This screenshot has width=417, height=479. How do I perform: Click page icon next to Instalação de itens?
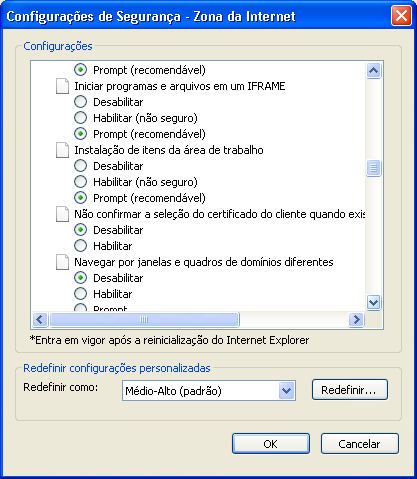[x=62, y=150]
